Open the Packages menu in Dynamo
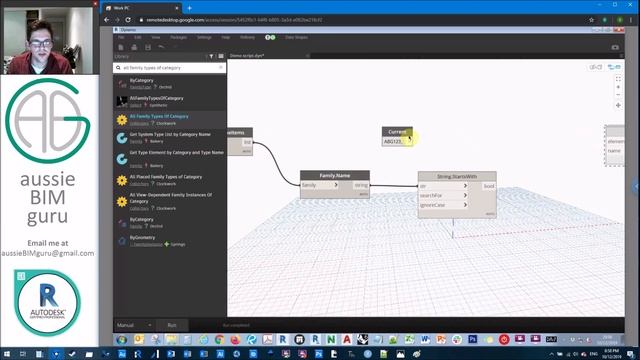 (178, 37)
